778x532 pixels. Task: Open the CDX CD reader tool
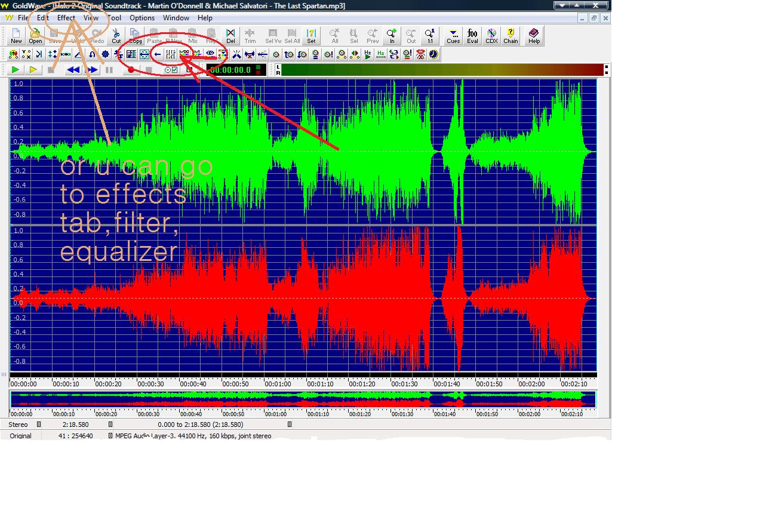491,36
